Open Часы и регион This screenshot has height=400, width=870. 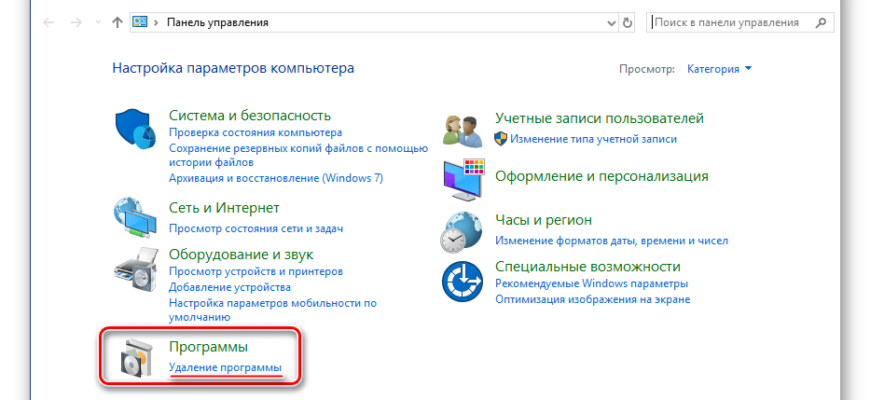pos(543,220)
